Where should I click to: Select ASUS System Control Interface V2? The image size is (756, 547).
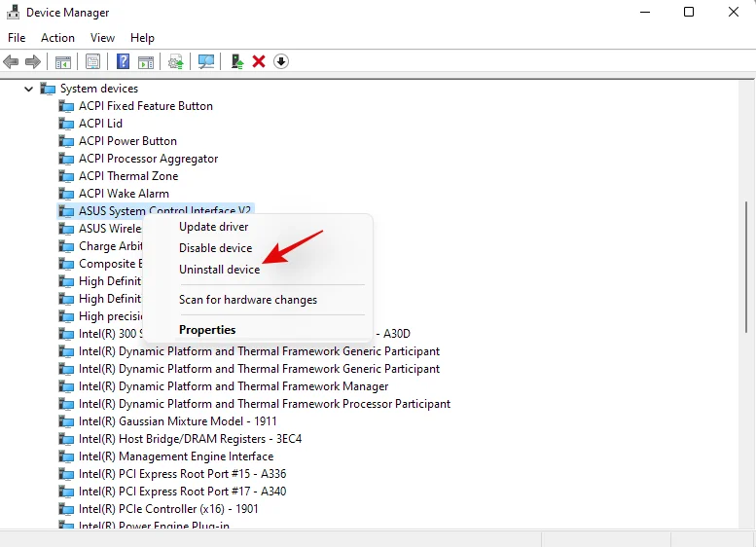(x=164, y=211)
